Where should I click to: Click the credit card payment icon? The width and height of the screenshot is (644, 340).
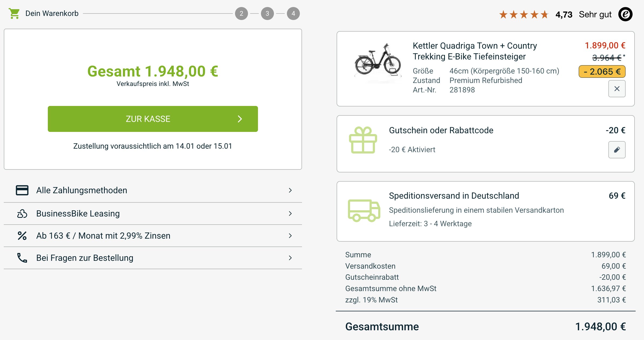22,190
